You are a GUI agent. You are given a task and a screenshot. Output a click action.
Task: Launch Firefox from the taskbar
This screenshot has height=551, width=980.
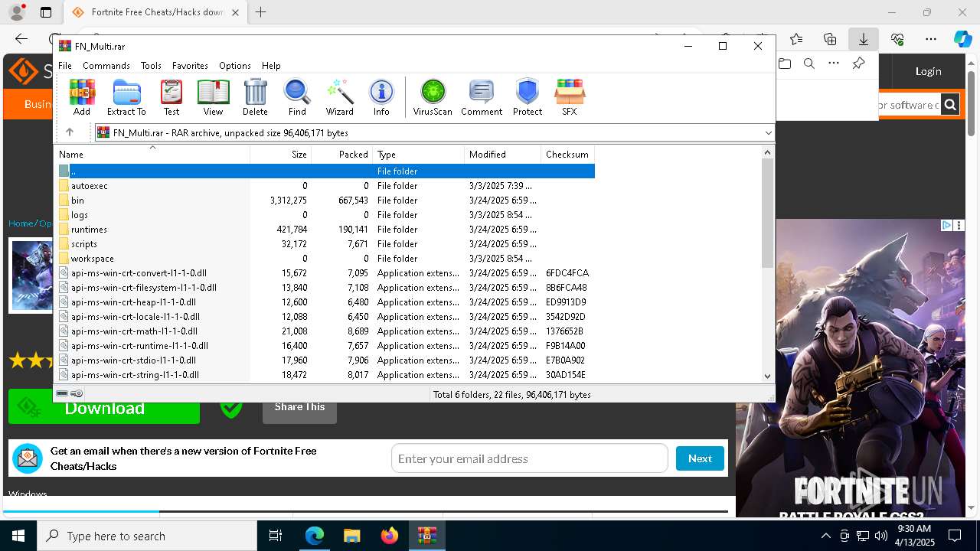(390, 536)
